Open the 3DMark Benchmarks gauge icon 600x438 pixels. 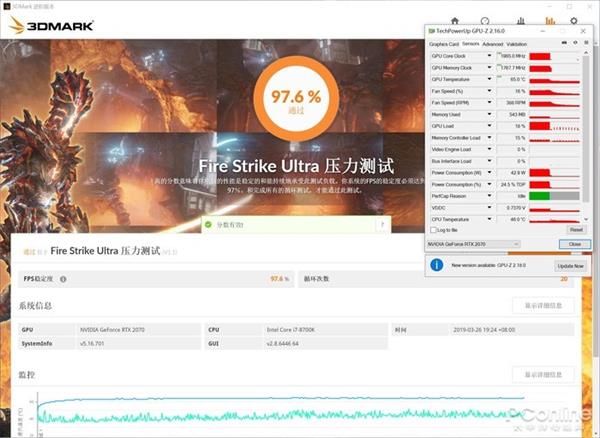click(x=485, y=20)
